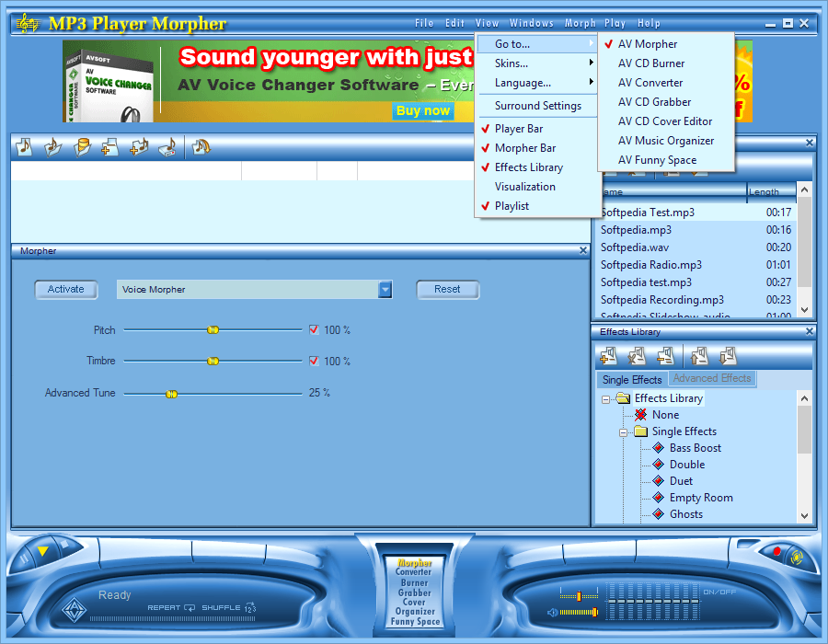The width and height of the screenshot is (828, 644).
Task: Select Softpedia Radio.mp3 in playlist
Action: [696, 264]
